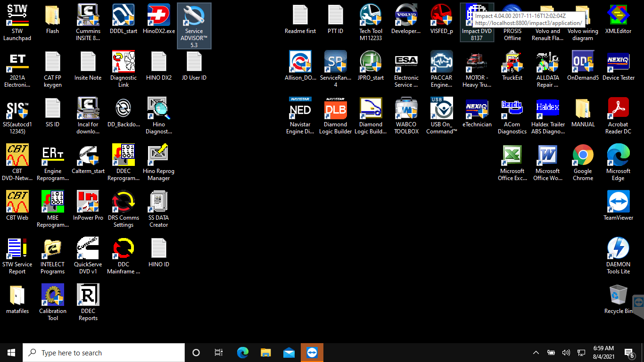Open NEXIQ Device Tester
644x362 pixels.
pyautogui.click(x=618, y=66)
